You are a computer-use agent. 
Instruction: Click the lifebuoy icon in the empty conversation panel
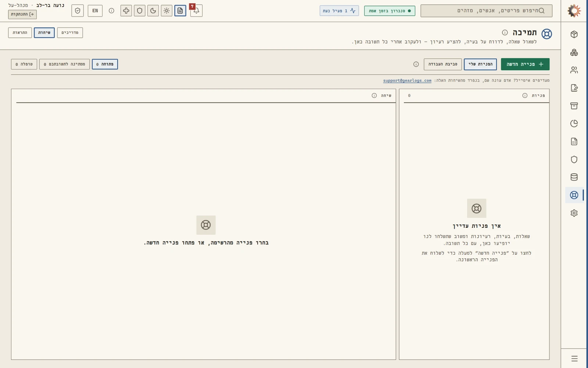pyautogui.click(x=206, y=225)
